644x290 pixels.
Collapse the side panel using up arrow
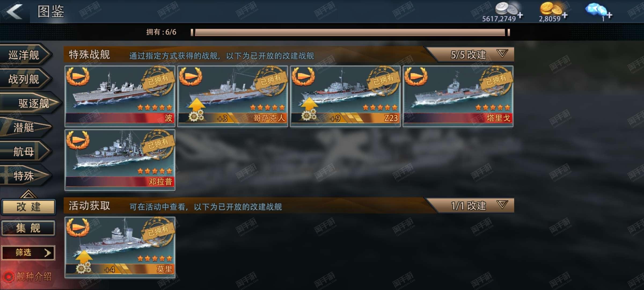(x=28, y=194)
